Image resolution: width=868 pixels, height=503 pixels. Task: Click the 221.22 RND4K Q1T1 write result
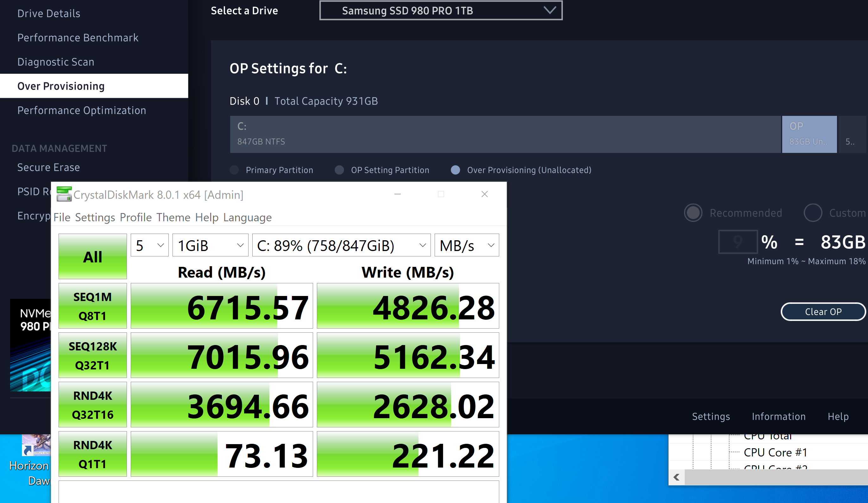408,454
